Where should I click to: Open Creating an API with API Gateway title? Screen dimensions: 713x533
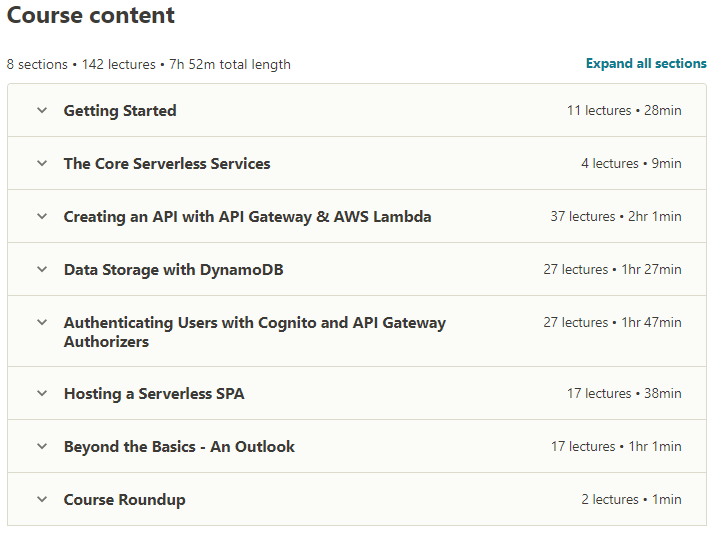[247, 216]
